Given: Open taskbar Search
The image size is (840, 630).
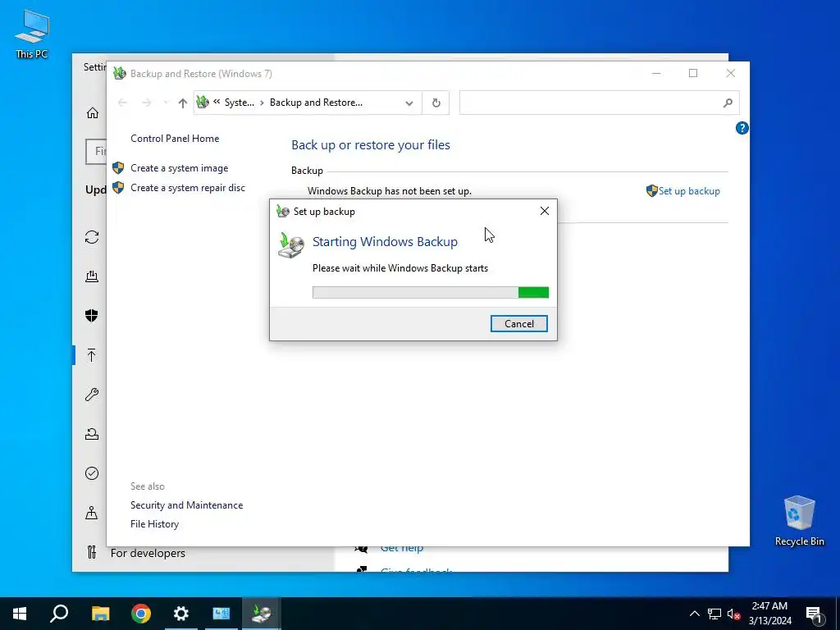Looking at the screenshot, I should pyautogui.click(x=59, y=614).
